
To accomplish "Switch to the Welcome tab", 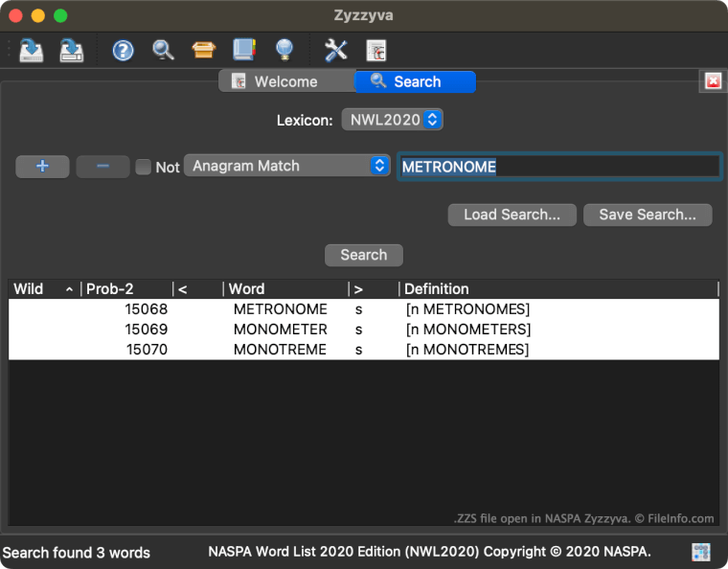I will point(285,81).
